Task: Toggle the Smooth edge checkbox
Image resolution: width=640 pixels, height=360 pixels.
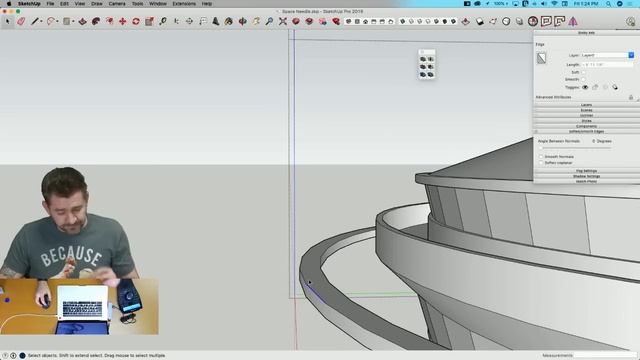Action: tap(583, 79)
